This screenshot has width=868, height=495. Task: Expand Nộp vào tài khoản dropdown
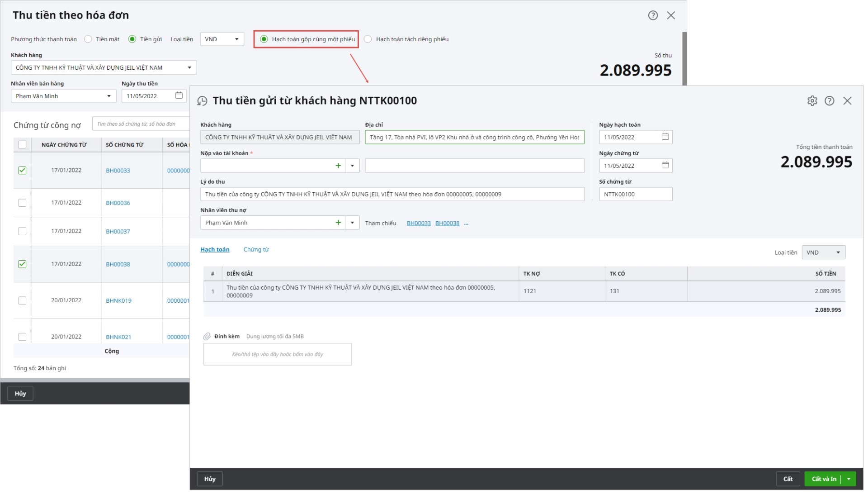tap(352, 166)
